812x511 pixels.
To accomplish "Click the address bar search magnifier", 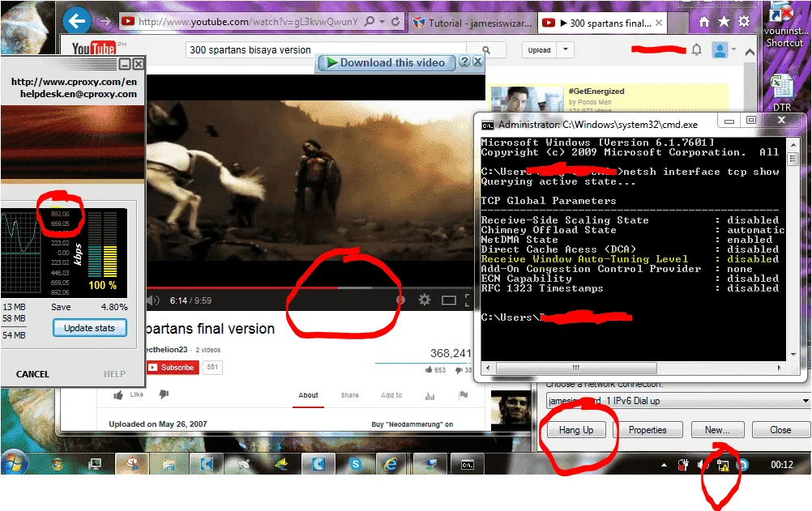I will click(x=370, y=22).
